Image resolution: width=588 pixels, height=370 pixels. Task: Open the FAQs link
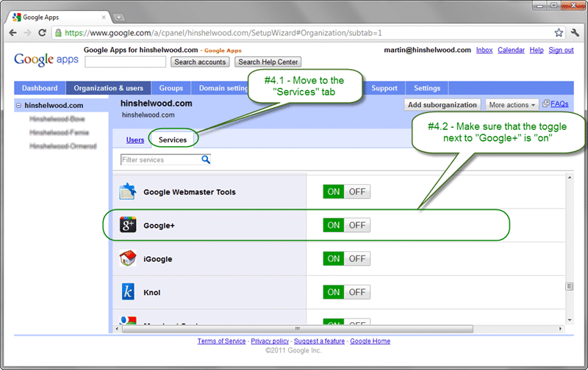[x=559, y=104]
